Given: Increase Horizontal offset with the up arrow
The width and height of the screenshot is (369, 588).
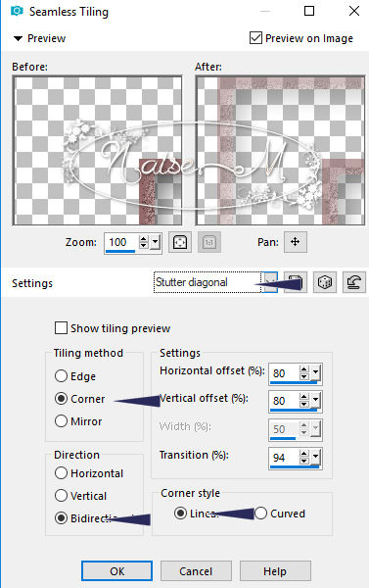Looking at the screenshot, I should point(303,369).
